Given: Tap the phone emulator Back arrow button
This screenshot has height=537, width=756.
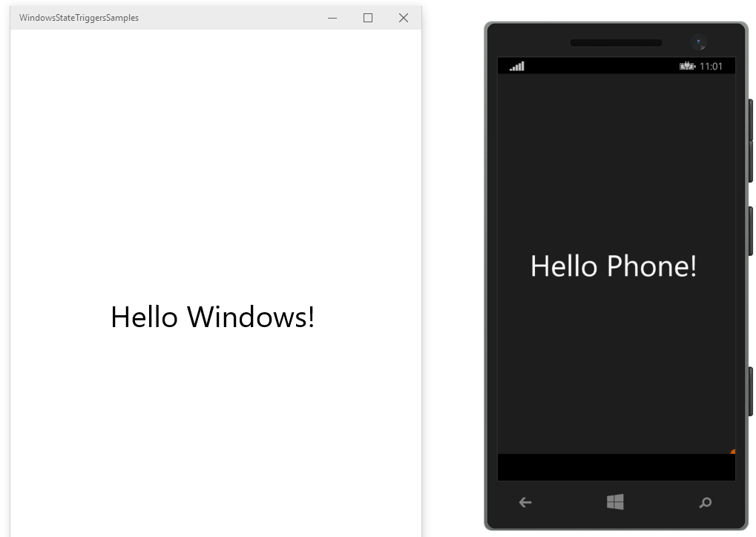Looking at the screenshot, I should click(525, 502).
